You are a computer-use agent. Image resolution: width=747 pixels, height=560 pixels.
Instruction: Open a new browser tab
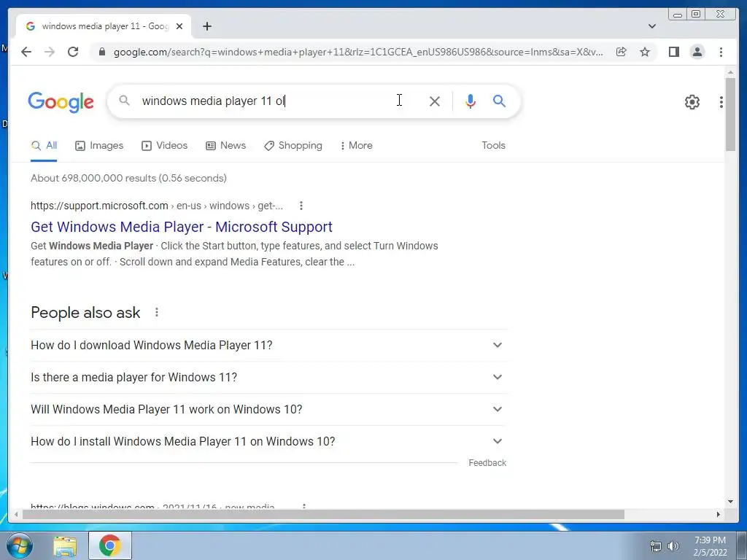pos(206,26)
